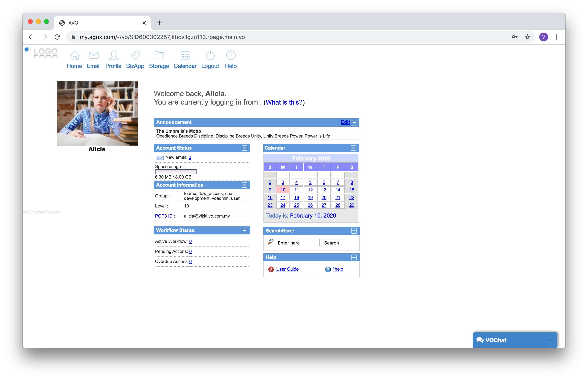Minimize the SearchHere section
The height and width of the screenshot is (380, 588).
coord(354,231)
